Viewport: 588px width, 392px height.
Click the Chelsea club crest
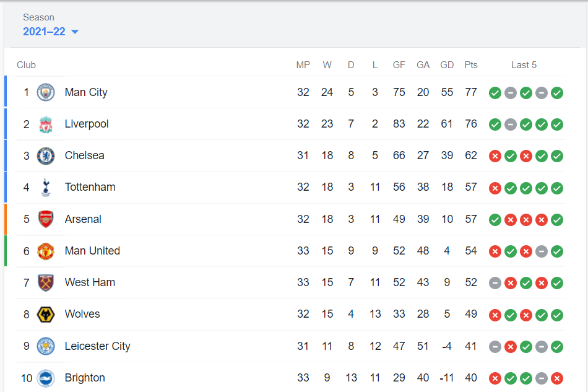(46, 155)
